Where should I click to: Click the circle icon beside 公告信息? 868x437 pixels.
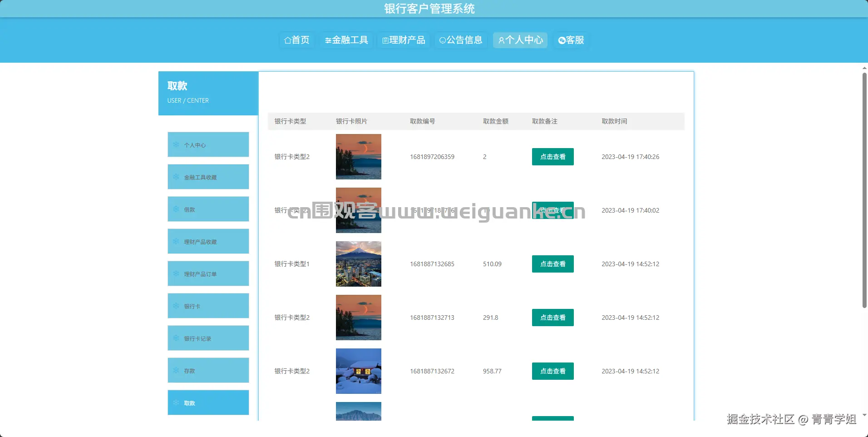click(x=443, y=40)
